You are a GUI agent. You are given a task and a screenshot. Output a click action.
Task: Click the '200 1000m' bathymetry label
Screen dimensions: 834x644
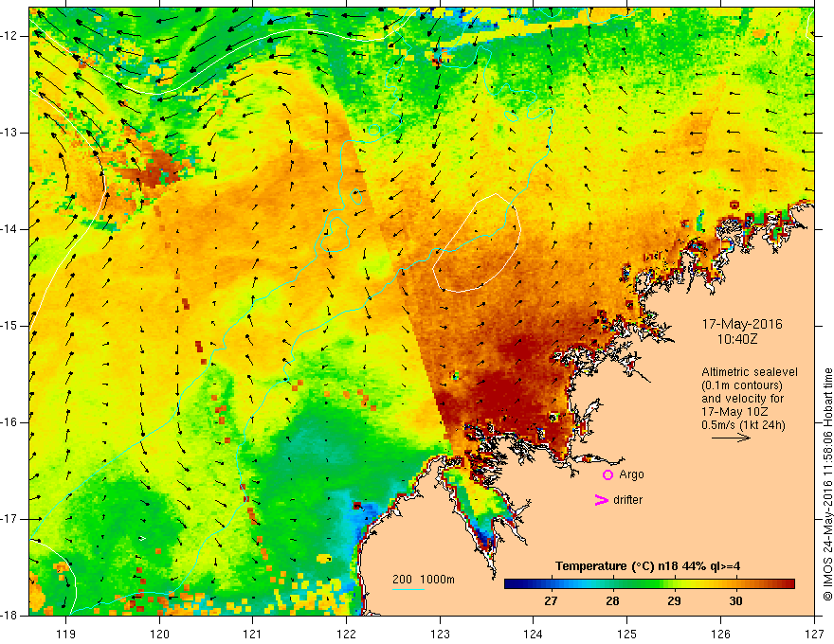[424, 580]
